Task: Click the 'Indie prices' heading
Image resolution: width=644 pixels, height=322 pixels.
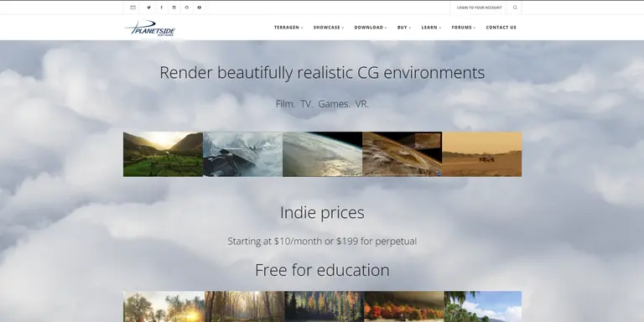Action: pos(322,213)
